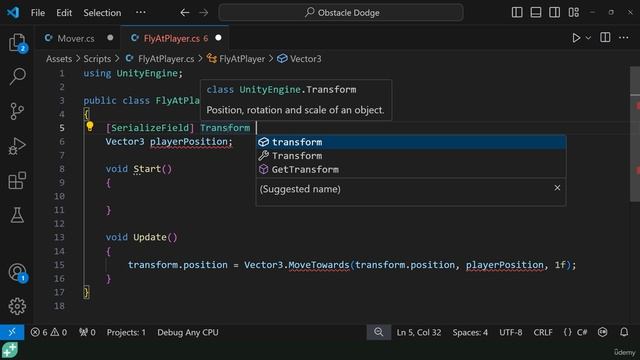Open the run button dropdown arrow
This screenshot has height=360, width=640.
click(x=588, y=38)
